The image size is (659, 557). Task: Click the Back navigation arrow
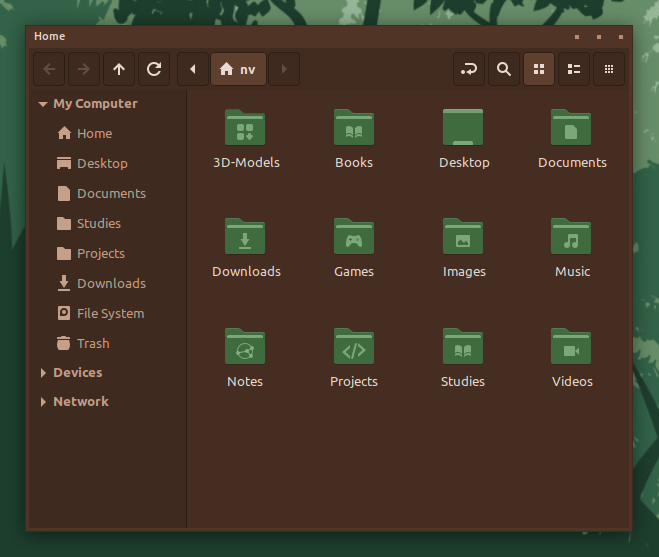tap(50, 69)
